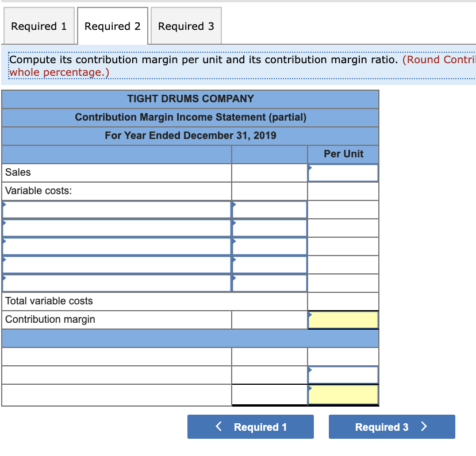Image resolution: width=476 pixels, height=456 pixels.
Task: Click the 'Contribution margin' row label
Action: (50, 319)
